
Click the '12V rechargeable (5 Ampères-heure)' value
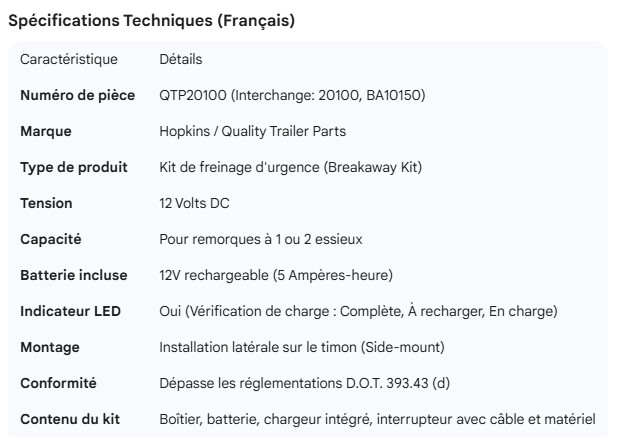pos(276,275)
